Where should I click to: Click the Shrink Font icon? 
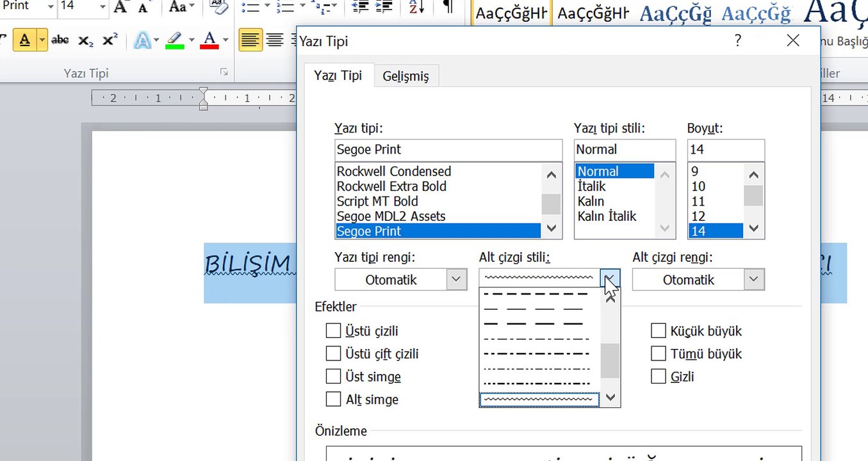tap(144, 7)
